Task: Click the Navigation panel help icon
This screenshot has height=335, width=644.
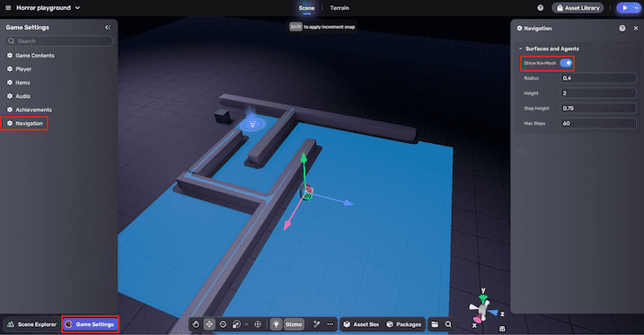Action: point(622,29)
